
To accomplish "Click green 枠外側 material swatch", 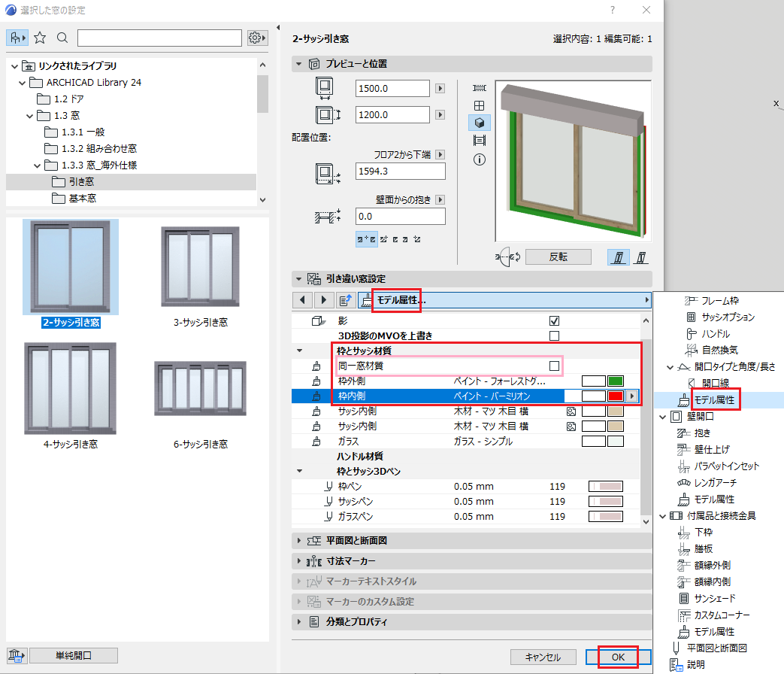I will click(x=615, y=381).
